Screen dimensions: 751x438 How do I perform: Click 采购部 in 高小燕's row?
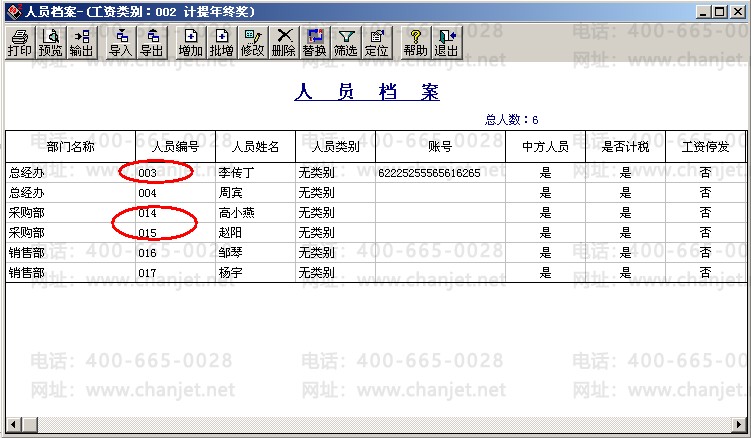pyautogui.click(x=26, y=213)
